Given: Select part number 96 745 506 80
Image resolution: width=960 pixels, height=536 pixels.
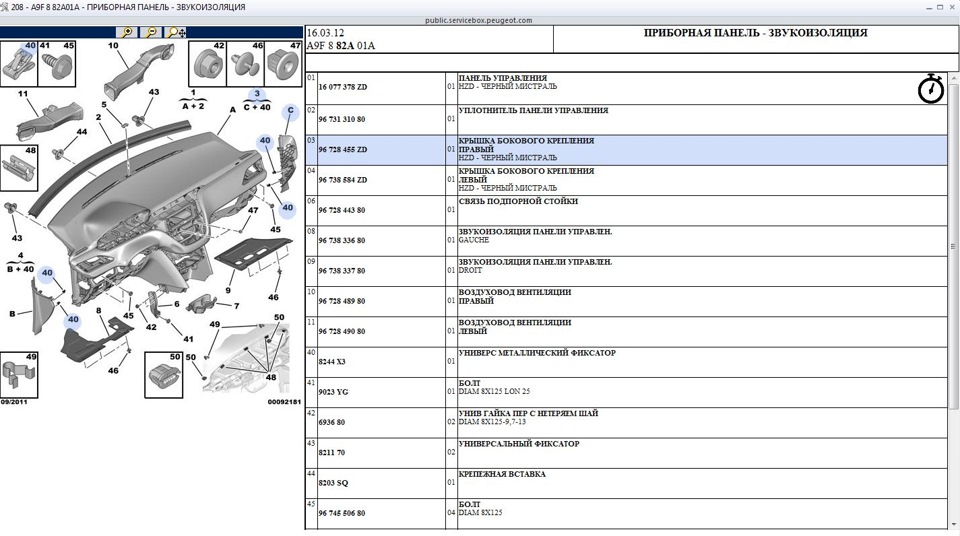Looking at the screenshot, I should [342, 513].
